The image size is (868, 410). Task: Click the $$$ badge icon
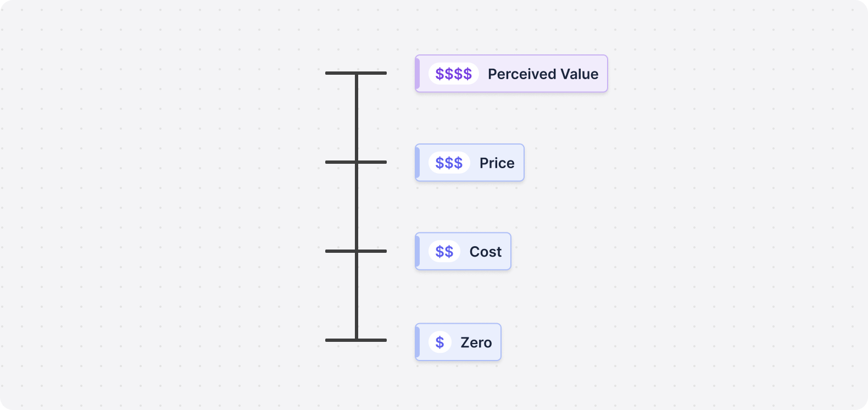coord(449,163)
